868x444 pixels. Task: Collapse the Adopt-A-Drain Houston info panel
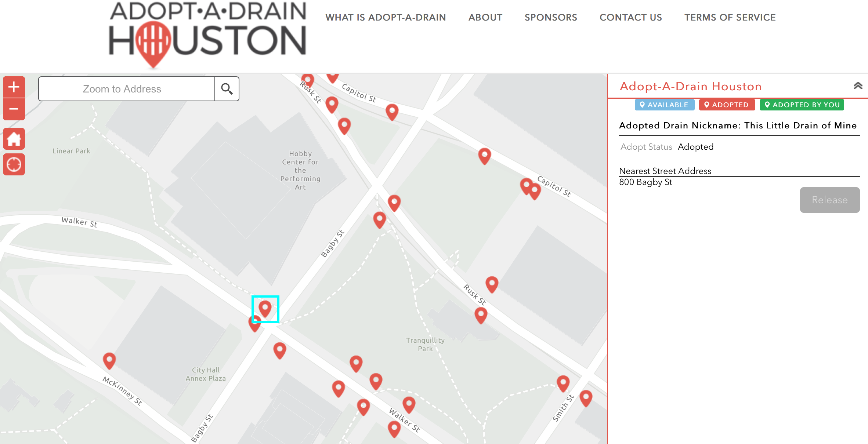(858, 85)
